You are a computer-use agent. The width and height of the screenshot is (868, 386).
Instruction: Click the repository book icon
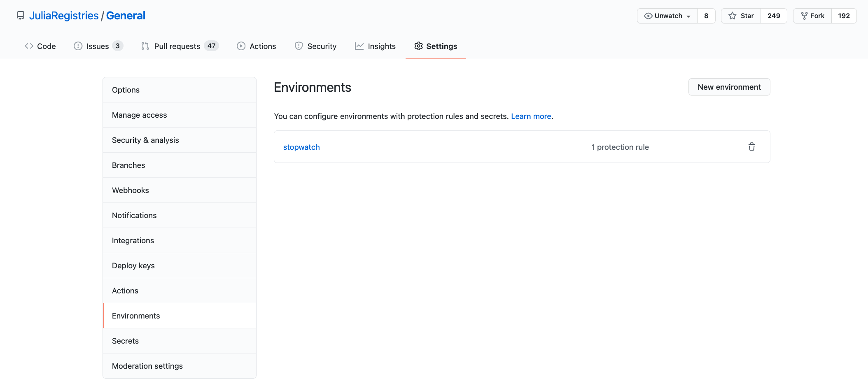[x=21, y=15]
